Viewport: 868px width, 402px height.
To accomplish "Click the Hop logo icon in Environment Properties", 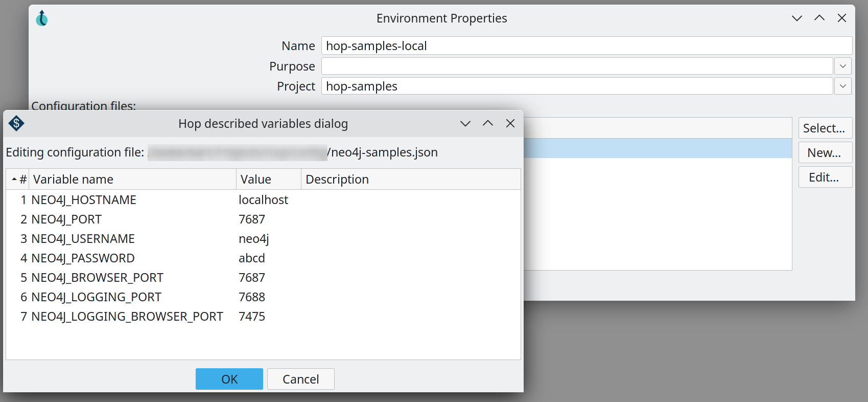I will tap(42, 18).
